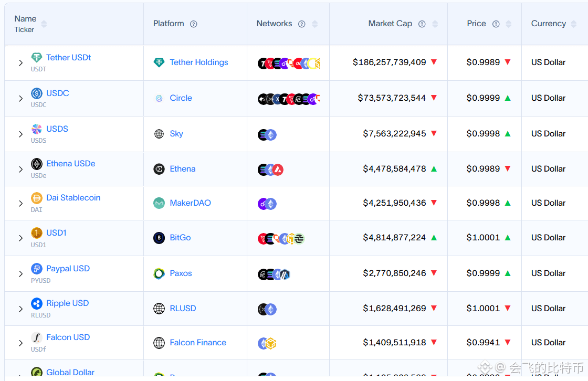
Task: Click the RLUSD platform globe icon
Action: (x=159, y=309)
